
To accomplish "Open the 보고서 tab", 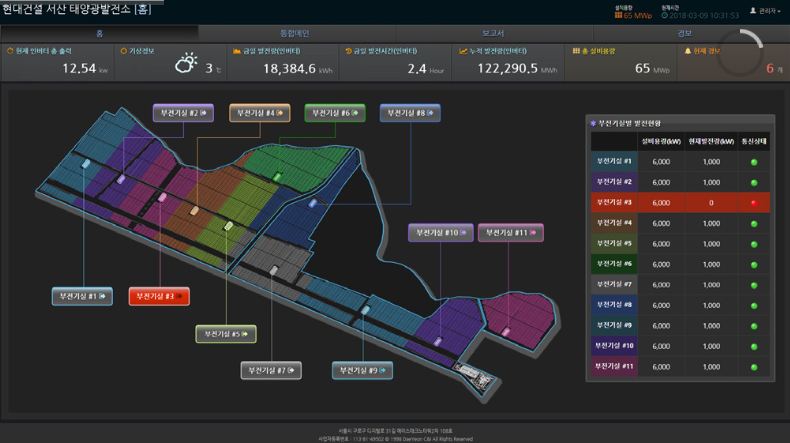I will (493, 33).
